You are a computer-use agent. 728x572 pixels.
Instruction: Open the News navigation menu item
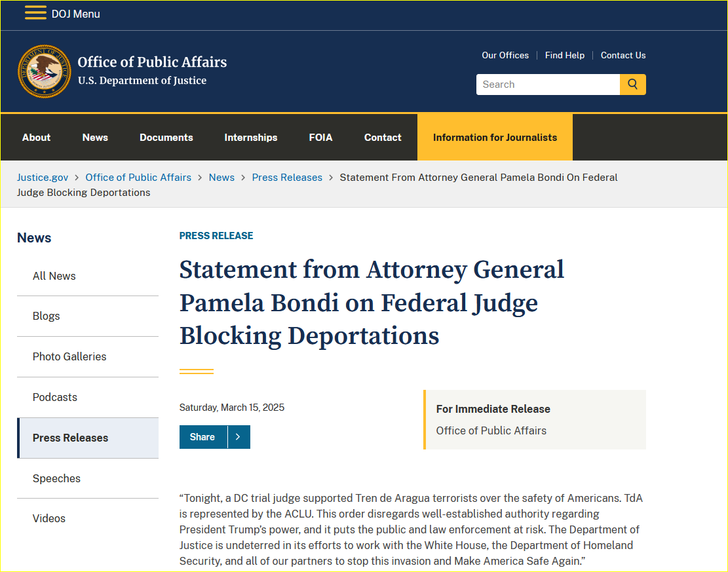[95, 138]
